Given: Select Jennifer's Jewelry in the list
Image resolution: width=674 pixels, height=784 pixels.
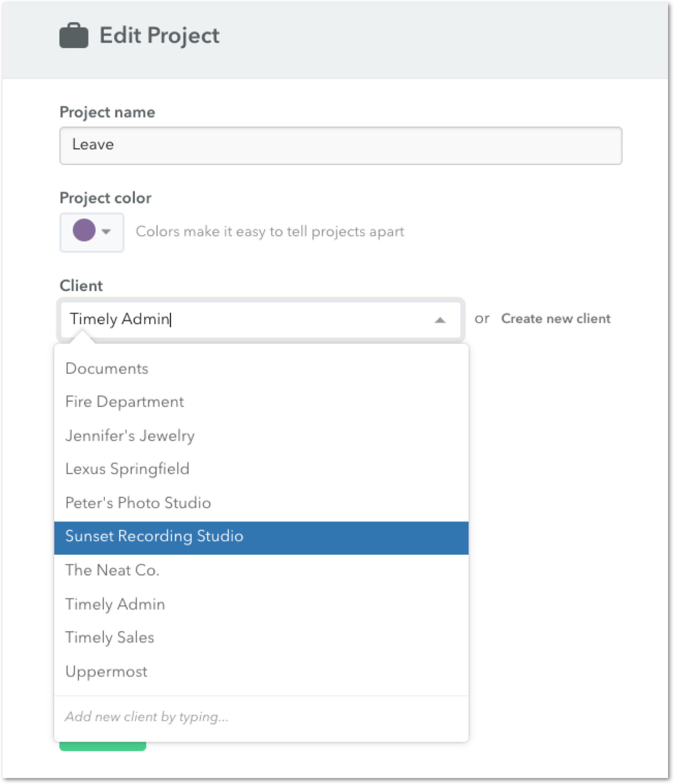Looking at the screenshot, I should click(x=130, y=435).
